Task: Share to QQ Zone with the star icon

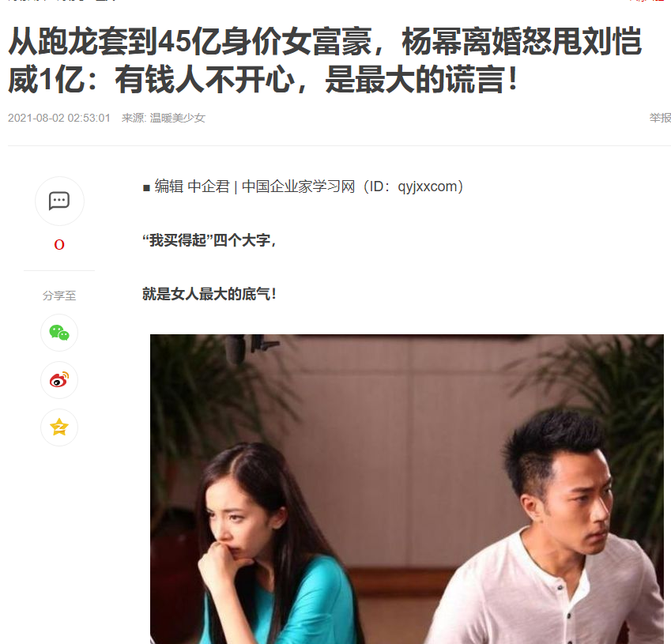Action: (x=59, y=427)
